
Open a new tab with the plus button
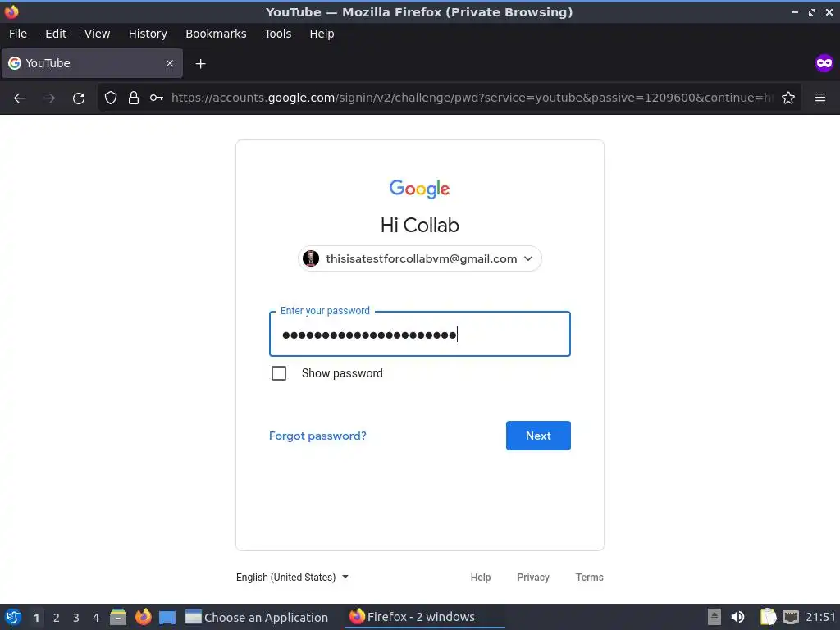coord(200,64)
